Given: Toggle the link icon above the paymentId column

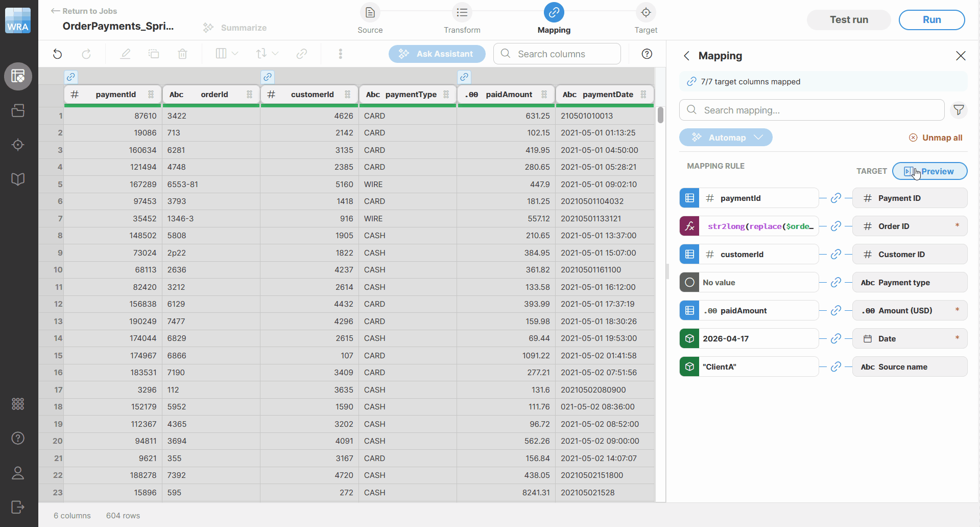Looking at the screenshot, I should 71,77.
